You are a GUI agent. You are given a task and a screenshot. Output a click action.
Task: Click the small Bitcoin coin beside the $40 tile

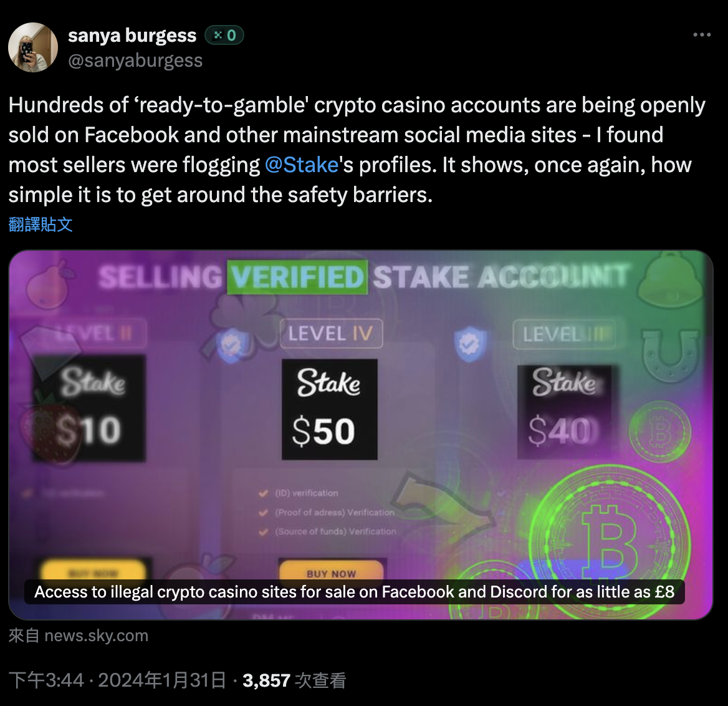[660, 432]
